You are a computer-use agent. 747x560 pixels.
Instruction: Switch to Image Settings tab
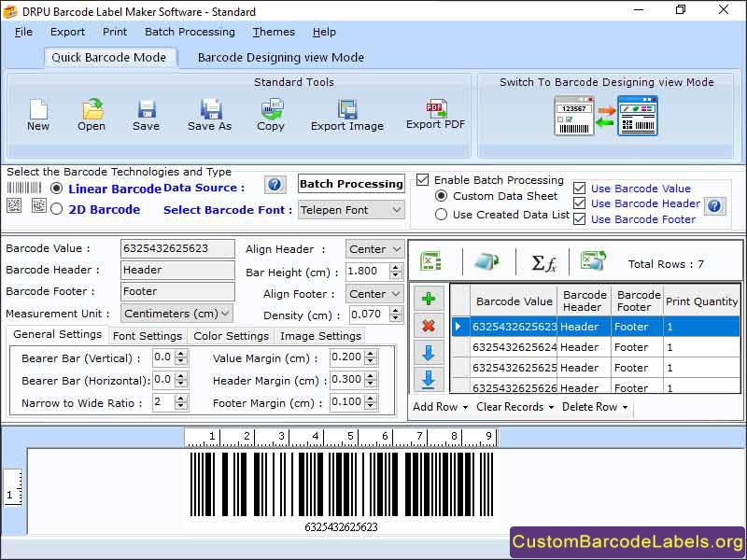click(320, 336)
